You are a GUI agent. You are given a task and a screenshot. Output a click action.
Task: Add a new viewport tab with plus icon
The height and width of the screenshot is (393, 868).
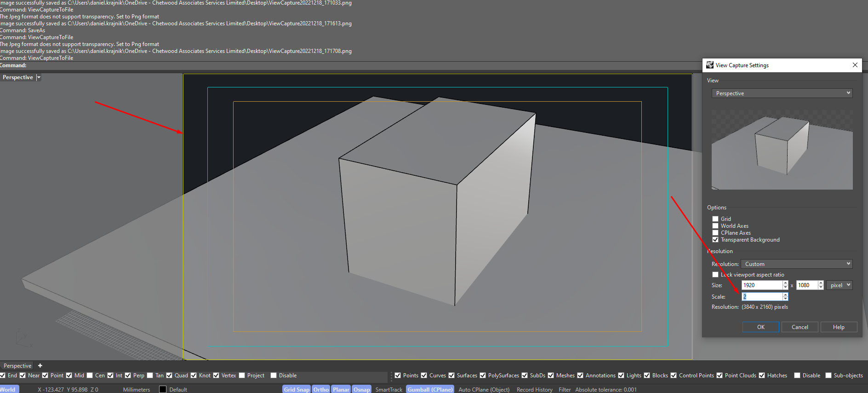click(x=40, y=366)
